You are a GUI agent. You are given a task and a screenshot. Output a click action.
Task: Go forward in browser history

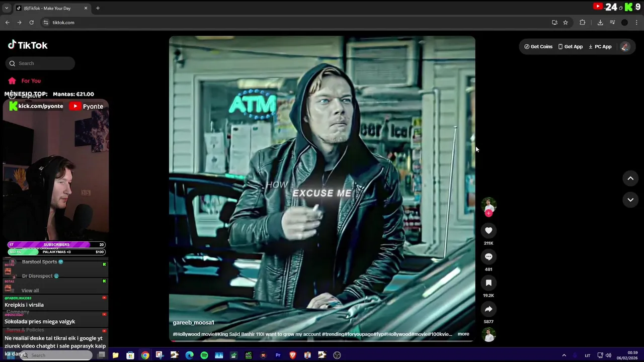point(19,23)
